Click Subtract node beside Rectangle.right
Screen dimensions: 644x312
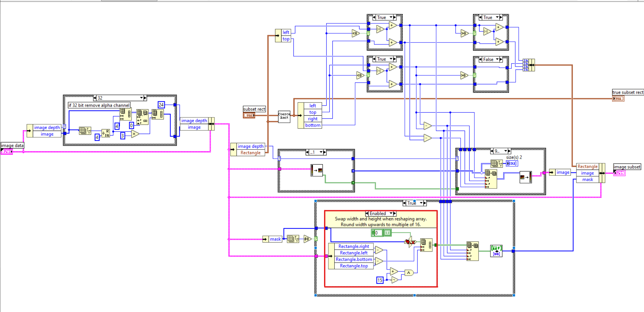(x=379, y=250)
